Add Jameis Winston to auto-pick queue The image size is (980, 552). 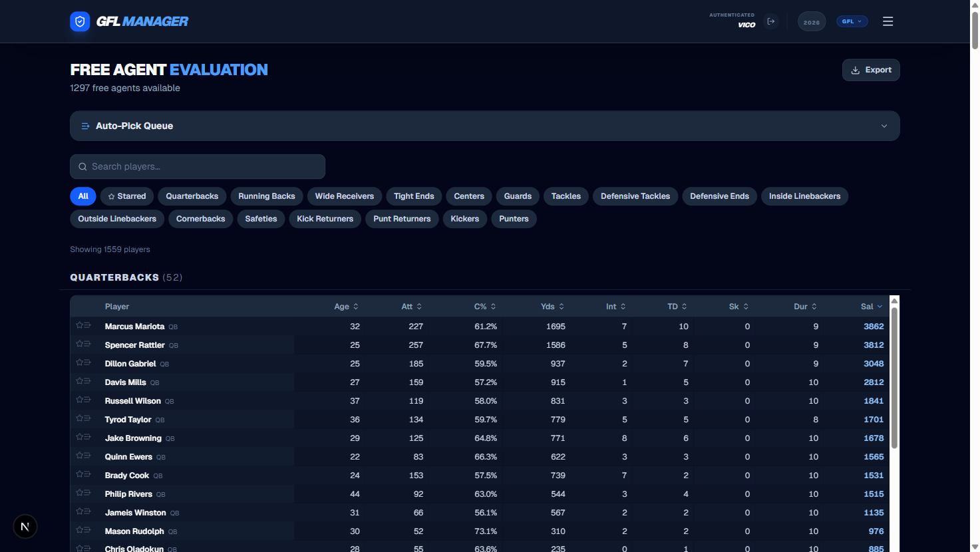pyautogui.click(x=87, y=511)
